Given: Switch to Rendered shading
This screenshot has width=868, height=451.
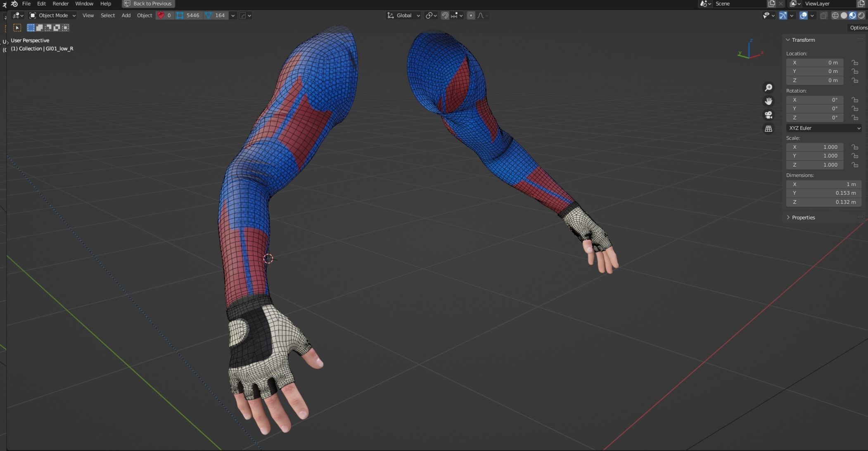Looking at the screenshot, I should click(861, 16).
